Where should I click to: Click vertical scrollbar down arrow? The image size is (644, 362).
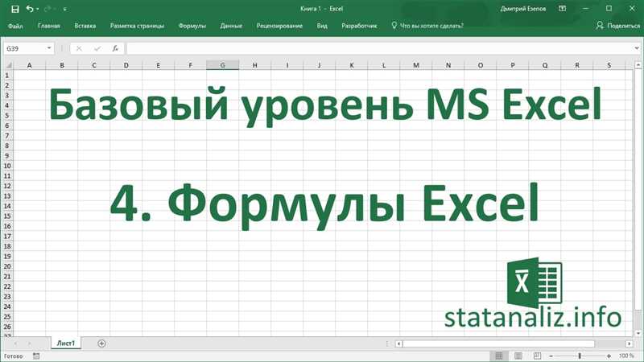(x=638, y=333)
